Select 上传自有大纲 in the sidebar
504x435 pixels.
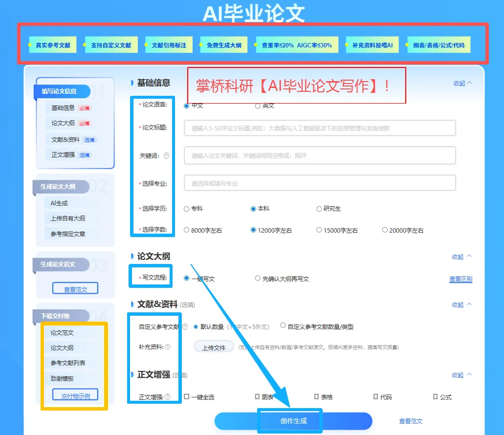[68, 218]
